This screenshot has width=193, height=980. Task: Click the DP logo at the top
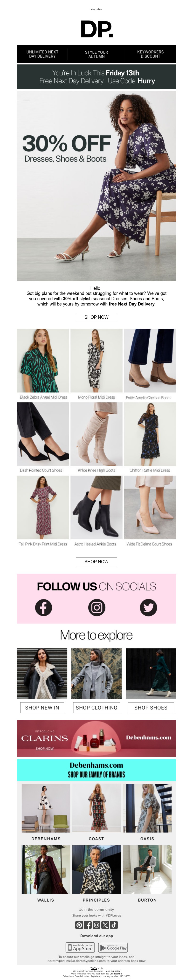tap(97, 29)
